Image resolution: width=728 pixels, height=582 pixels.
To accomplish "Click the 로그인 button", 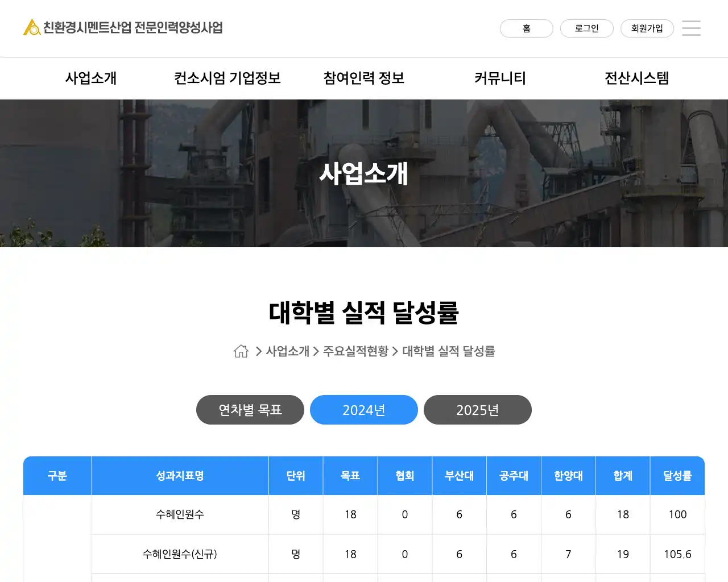I will [586, 28].
